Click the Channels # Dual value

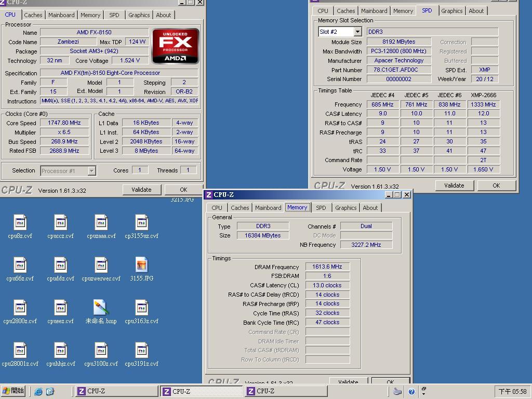click(366, 226)
